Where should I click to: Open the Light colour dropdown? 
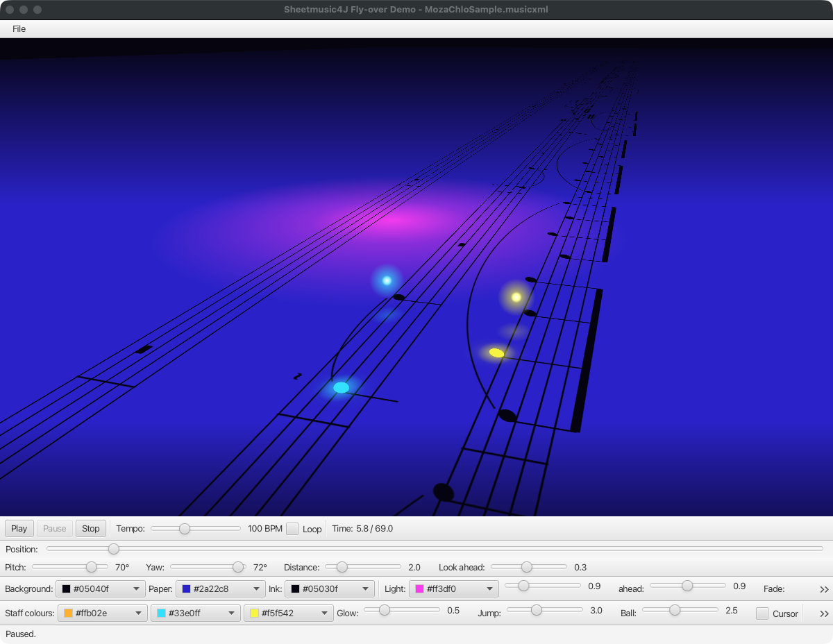[454, 589]
